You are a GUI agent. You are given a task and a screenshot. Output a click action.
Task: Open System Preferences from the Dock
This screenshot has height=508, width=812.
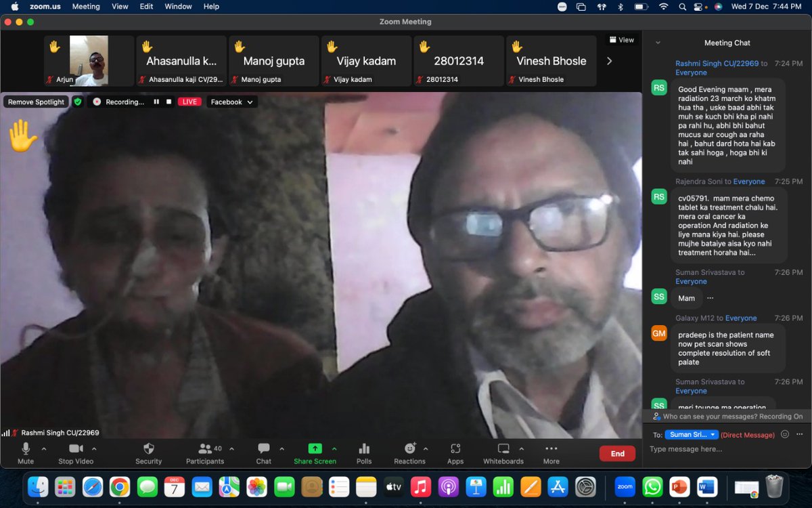[x=585, y=486]
